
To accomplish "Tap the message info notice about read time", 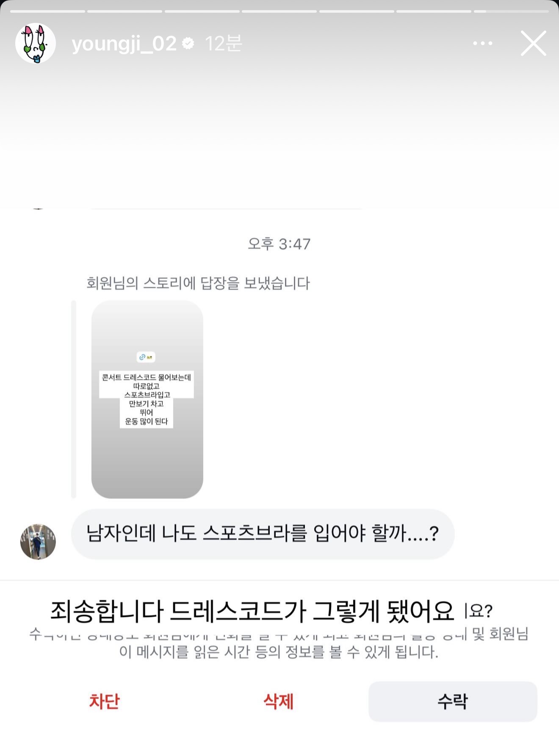I will pos(279,643).
